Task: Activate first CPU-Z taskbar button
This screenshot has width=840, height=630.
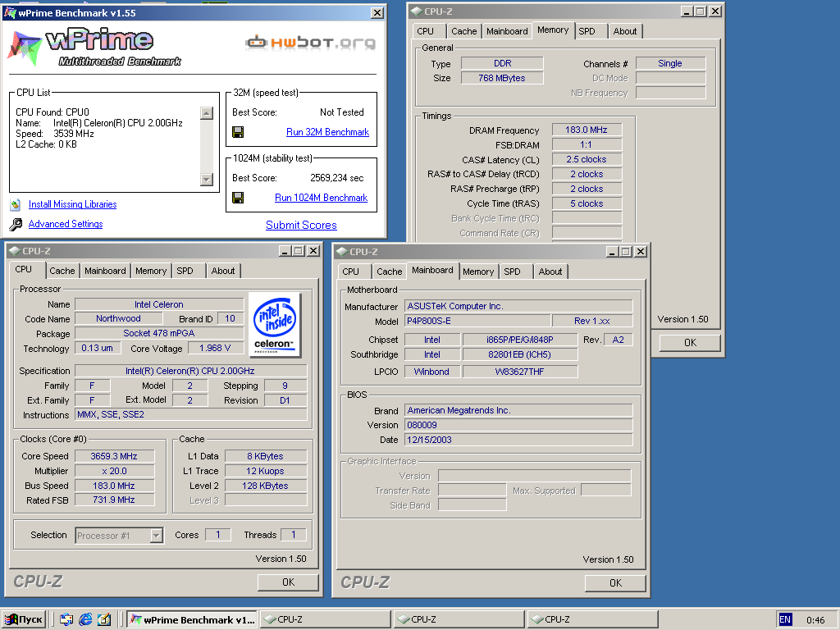Action: point(326,619)
